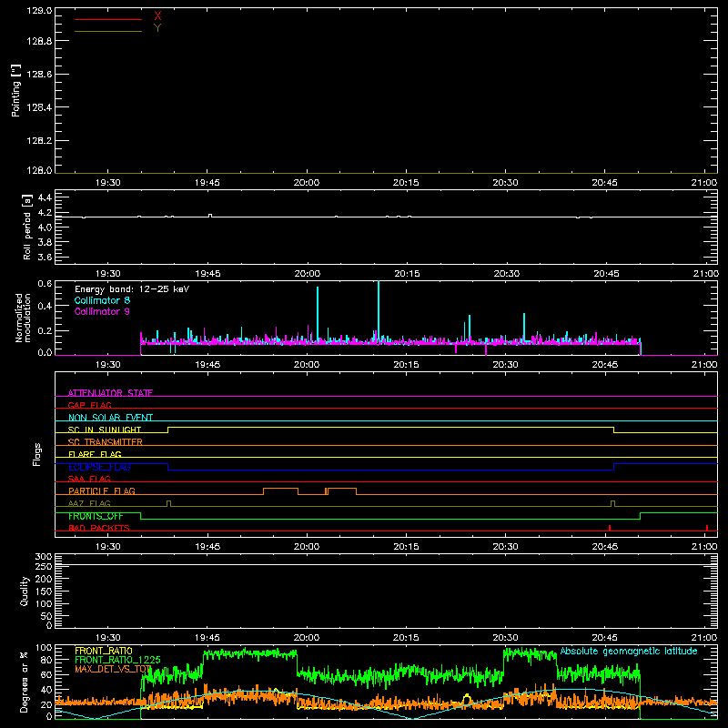Click the orange MAX_DET_VS_TOT legend label

pyautogui.click(x=113, y=669)
